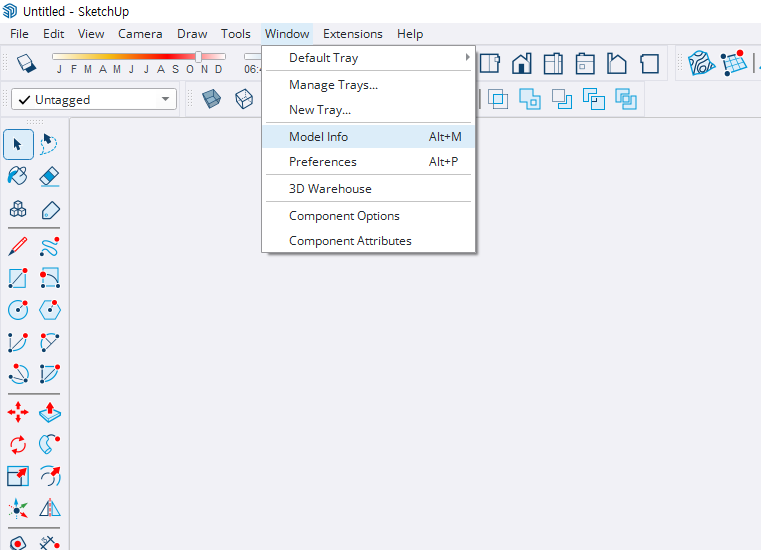
Task: Select the Arc tool
Action: (x=18, y=342)
